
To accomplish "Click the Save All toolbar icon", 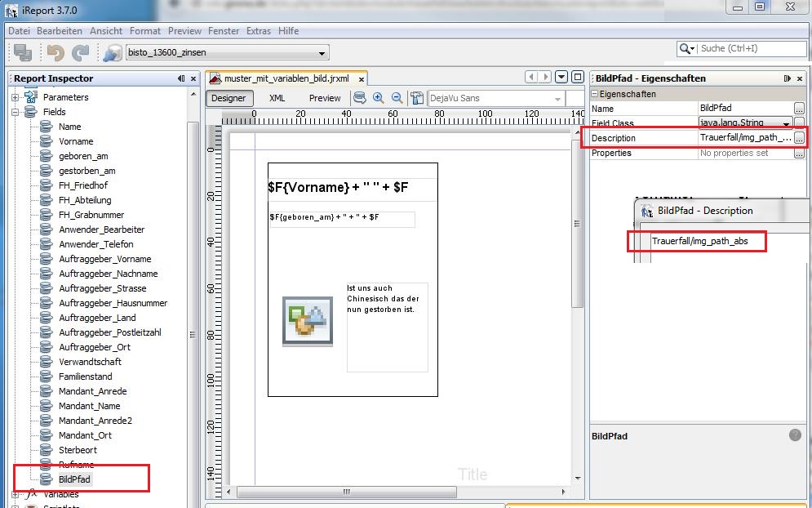I will pos(23,53).
